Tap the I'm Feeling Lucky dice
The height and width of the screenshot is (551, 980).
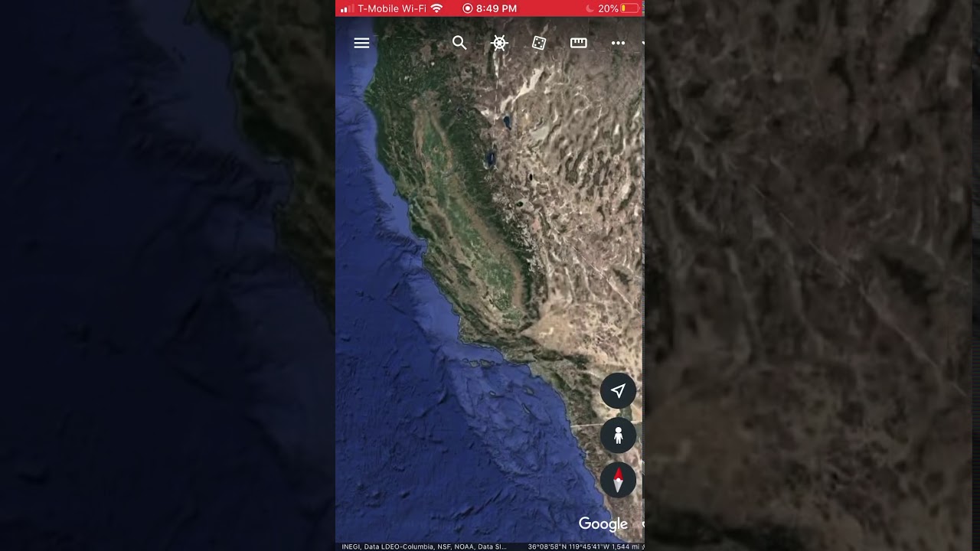(x=539, y=43)
